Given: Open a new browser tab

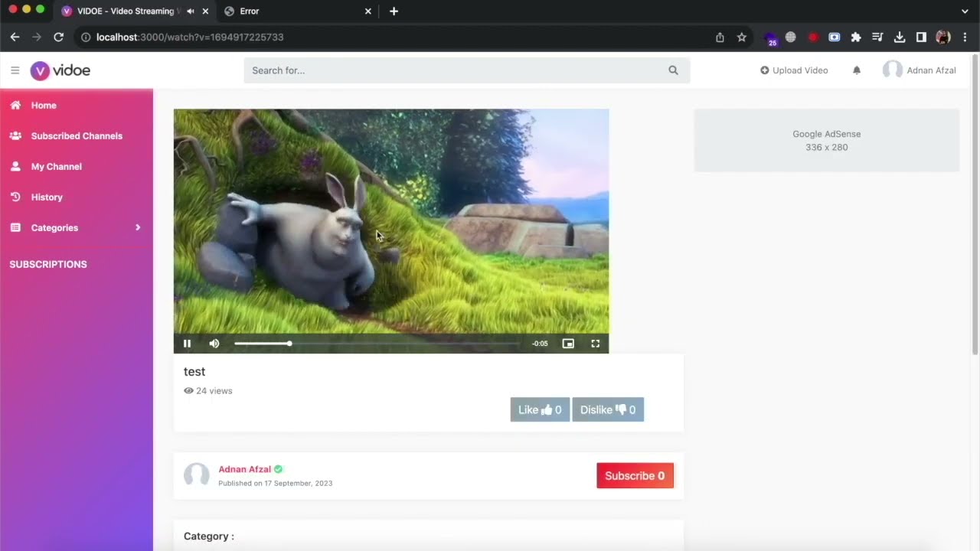Looking at the screenshot, I should 394,11.
